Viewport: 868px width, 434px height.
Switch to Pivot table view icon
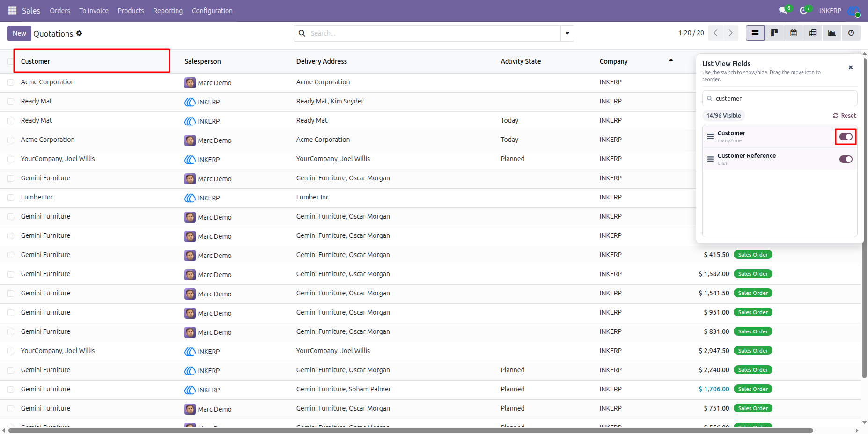coord(813,33)
